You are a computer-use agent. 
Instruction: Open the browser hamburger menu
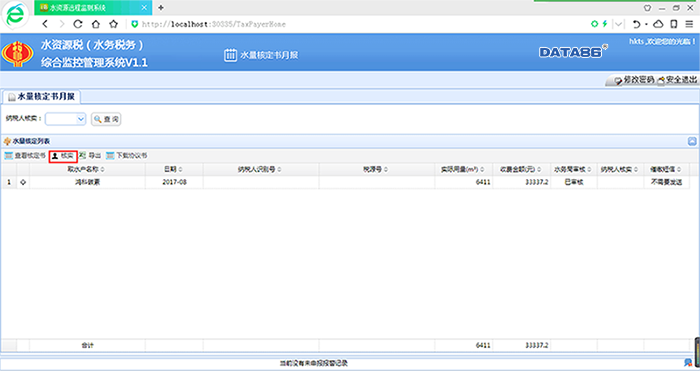pyautogui.click(x=689, y=24)
